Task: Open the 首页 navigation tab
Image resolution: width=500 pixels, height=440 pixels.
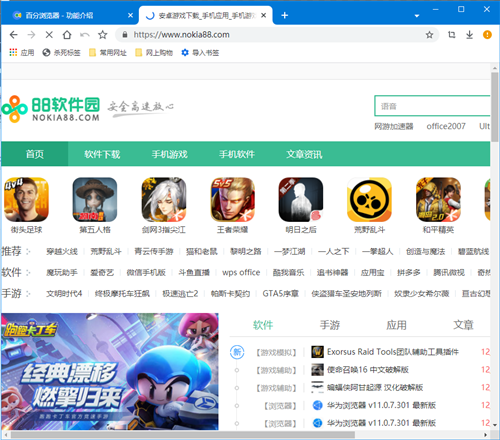Action: click(35, 154)
